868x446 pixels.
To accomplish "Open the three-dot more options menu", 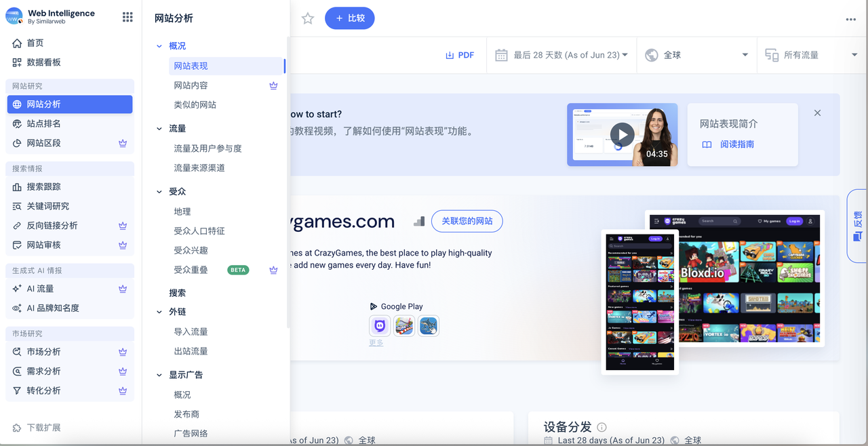I will coord(850,19).
